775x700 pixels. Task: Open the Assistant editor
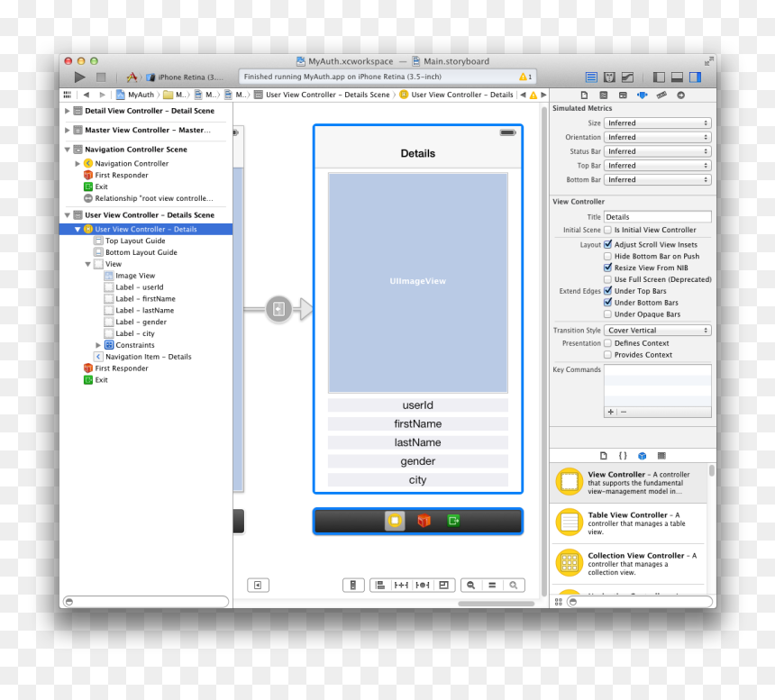(x=609, y=77)
